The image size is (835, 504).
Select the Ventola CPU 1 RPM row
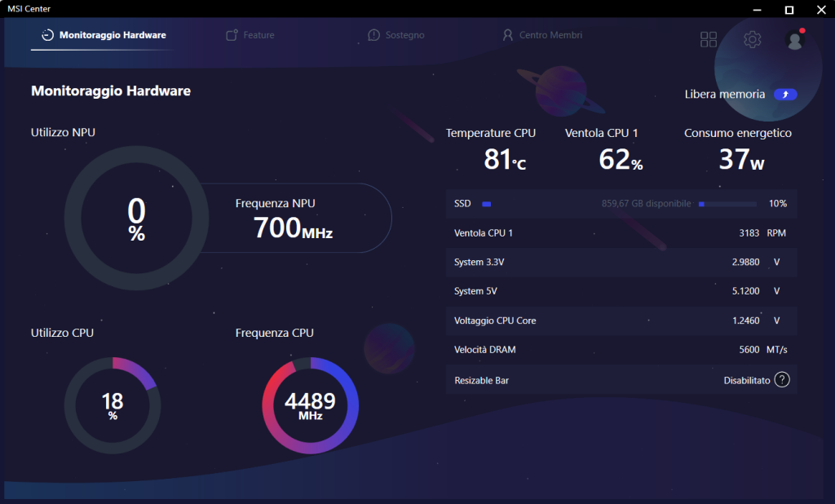pyautogui.click(x=621, y=233)
